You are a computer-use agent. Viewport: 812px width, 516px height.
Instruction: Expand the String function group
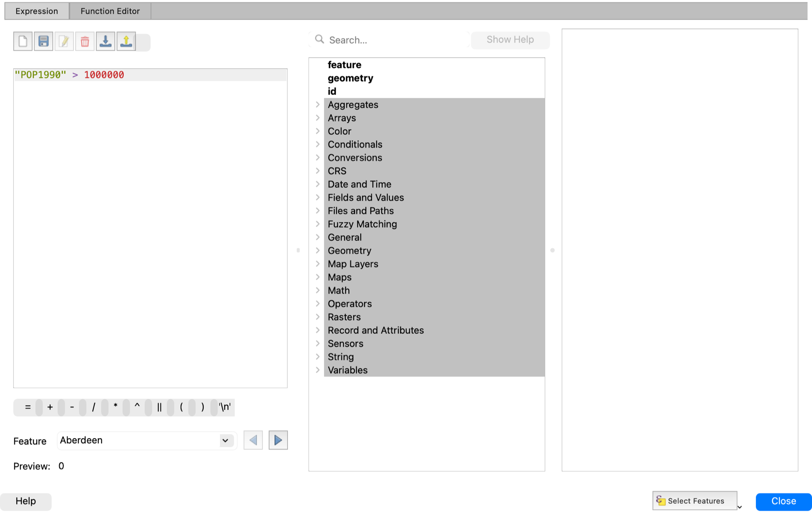click(x=318, y=357)
